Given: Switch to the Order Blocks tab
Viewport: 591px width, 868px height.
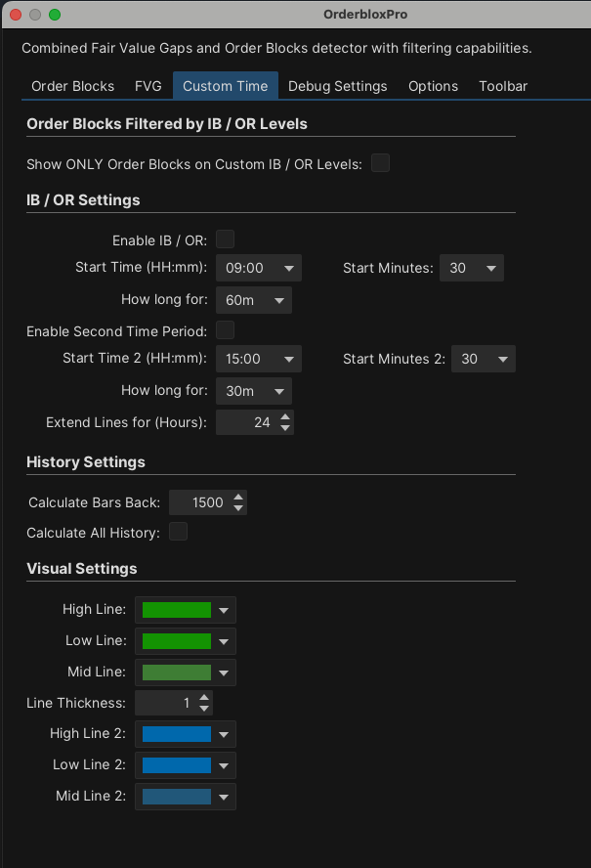Looking at the screenshot, I should 72,86.
